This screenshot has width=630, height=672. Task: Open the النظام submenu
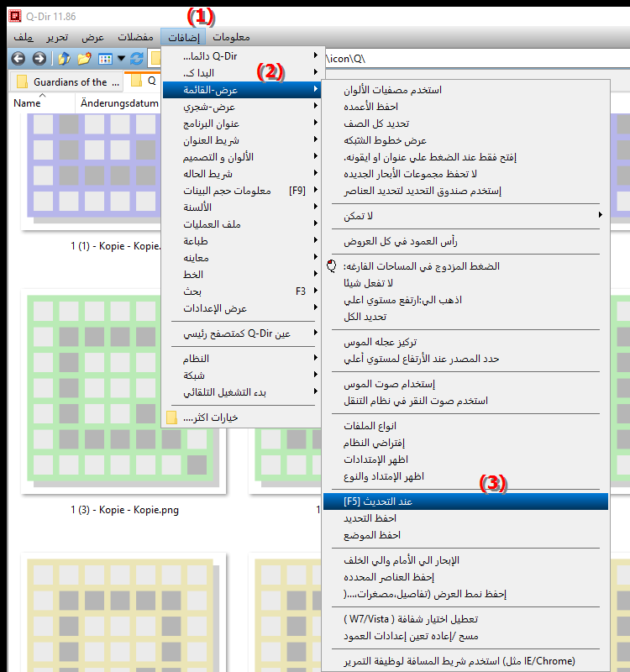(241, 359)
